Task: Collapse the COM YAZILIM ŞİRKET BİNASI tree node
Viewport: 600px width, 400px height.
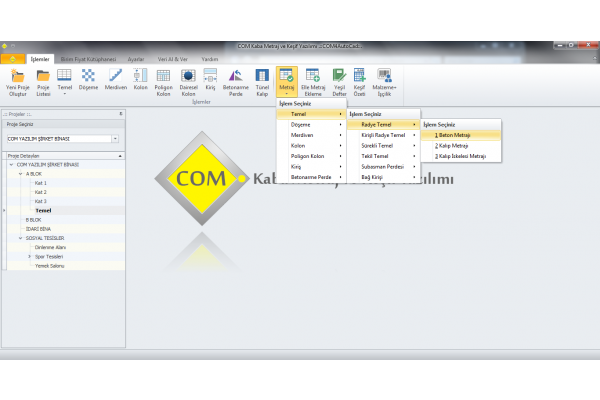Action: pos(11,165)
